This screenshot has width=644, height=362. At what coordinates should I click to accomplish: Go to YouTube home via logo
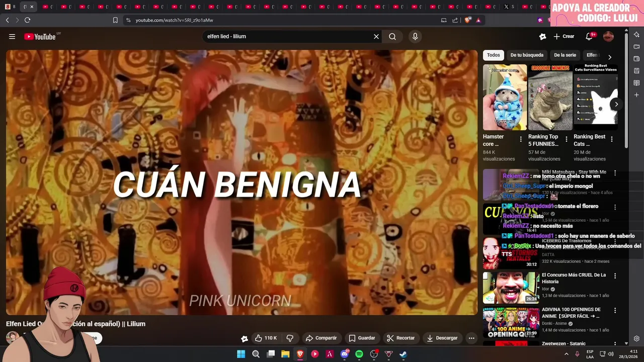40,36
